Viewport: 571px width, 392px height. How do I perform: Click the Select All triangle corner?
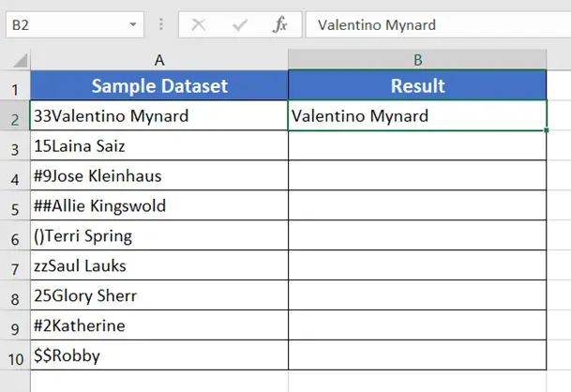(20, 60)
